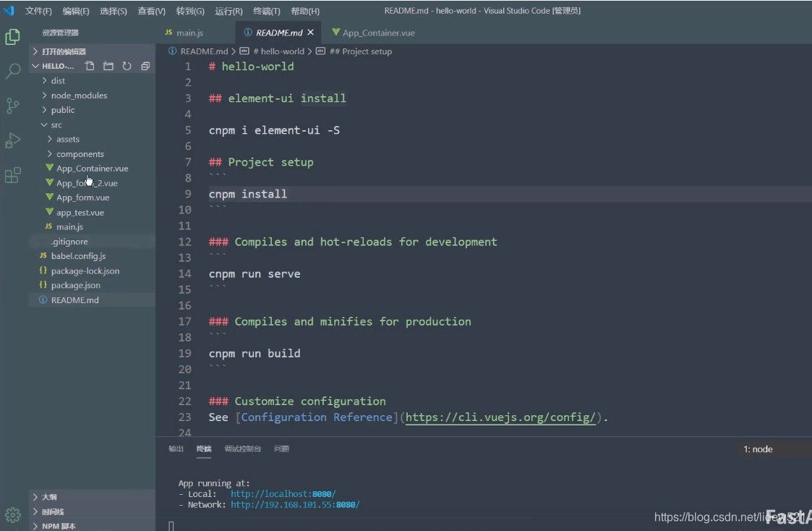Click the ## Project setup breadcrumb segment

[x=354, y=51]
